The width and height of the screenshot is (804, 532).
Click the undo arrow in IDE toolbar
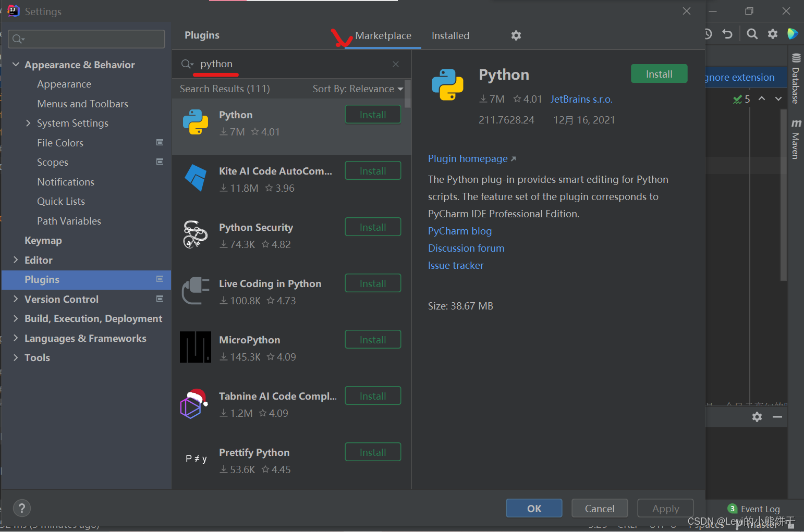point(727,34)
